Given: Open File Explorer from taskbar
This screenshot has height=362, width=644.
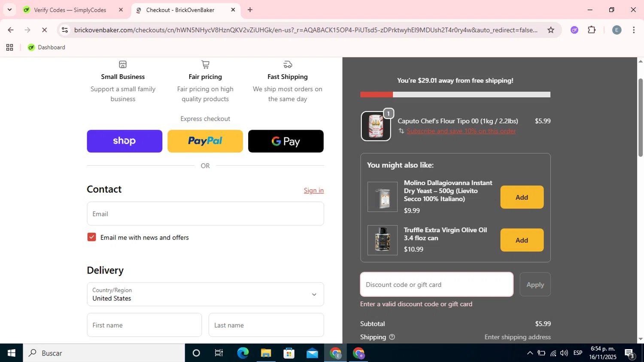Looking at the screenshot, I should pyautogui.click(x=266, y=353).
